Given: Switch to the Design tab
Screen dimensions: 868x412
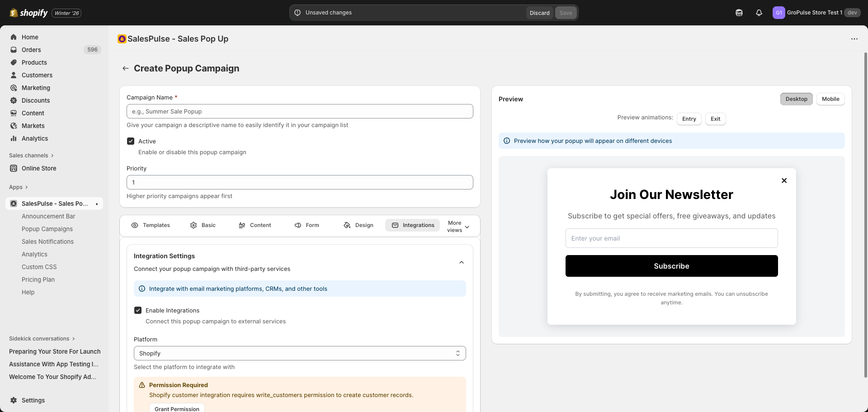Looking at the screenshot, I should pyautogui.click(x=358, y=225).
